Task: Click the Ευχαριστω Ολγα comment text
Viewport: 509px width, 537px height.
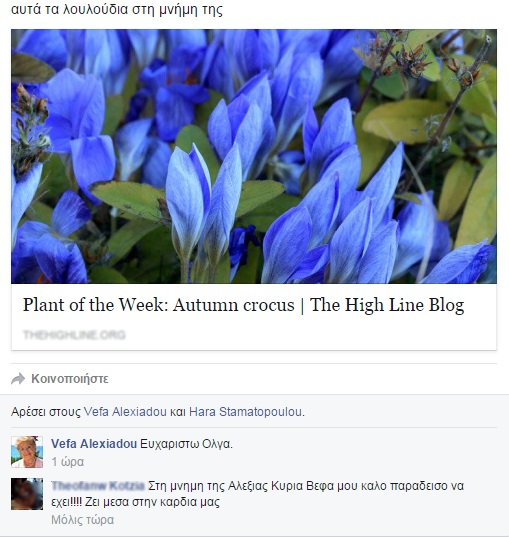Action: 186,444
